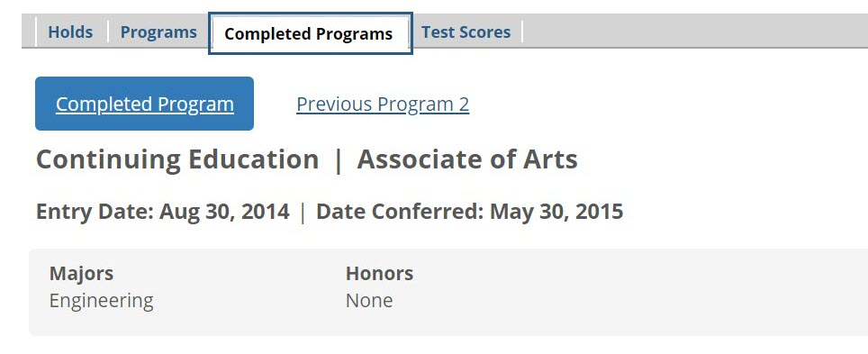The image size is (868, 354).
Task: Click the Entry Date label
Action: 95,212
